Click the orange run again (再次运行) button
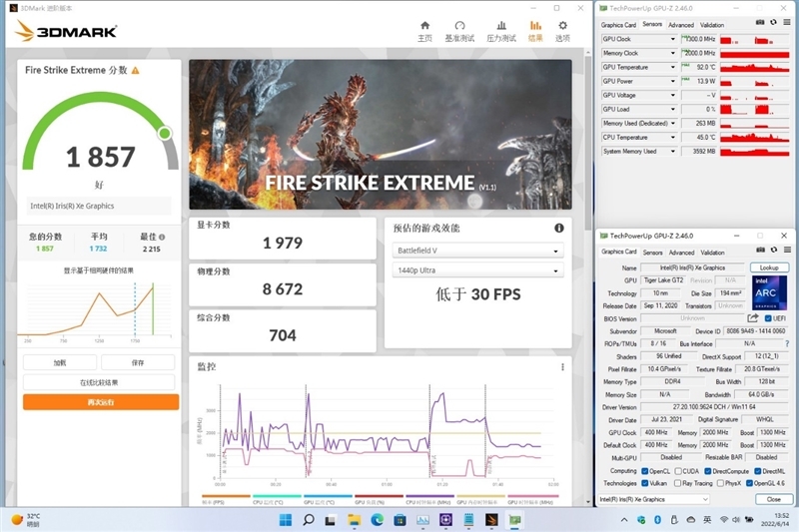Screen dimensions: 799x532 click(101, 401)
